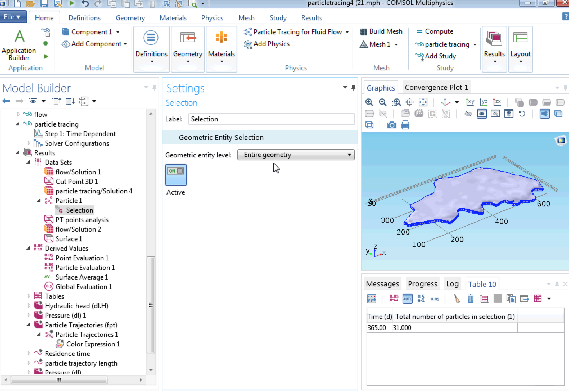Viewport: 569px width, 392px height.
Task: Click the Zoom In magnifier icon
Action: [x=369, y=102]
